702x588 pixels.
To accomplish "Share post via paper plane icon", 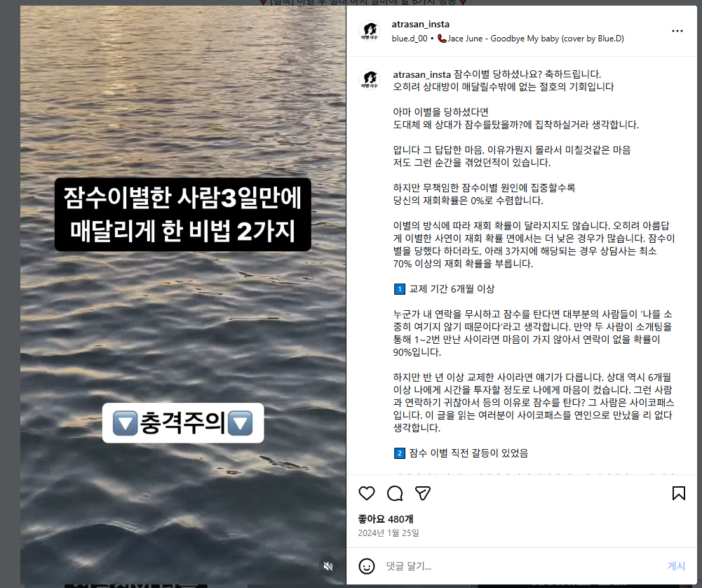I will click(x=423, y=493).
